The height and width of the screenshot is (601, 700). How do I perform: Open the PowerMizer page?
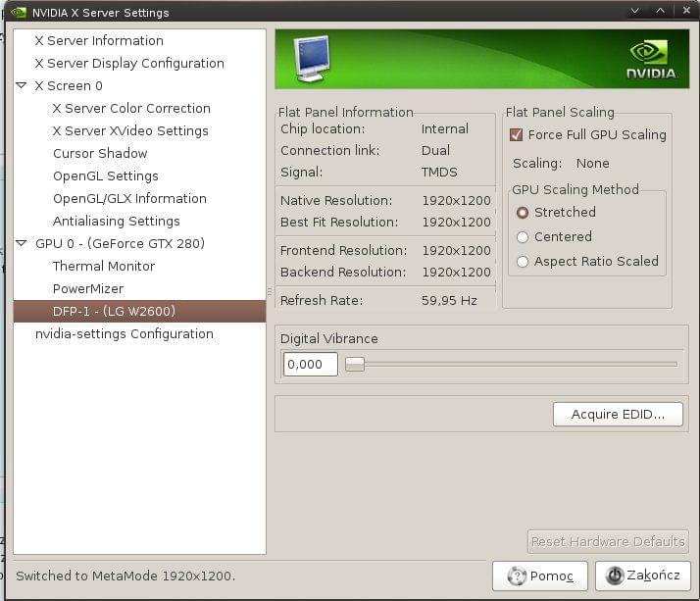(88, 289)
